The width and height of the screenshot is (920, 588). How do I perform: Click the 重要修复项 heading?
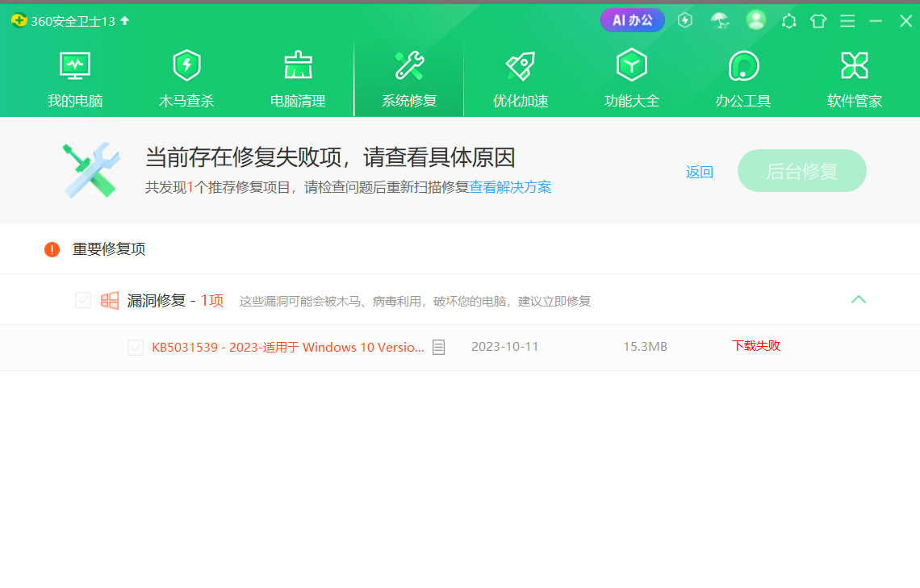[109, 249]
